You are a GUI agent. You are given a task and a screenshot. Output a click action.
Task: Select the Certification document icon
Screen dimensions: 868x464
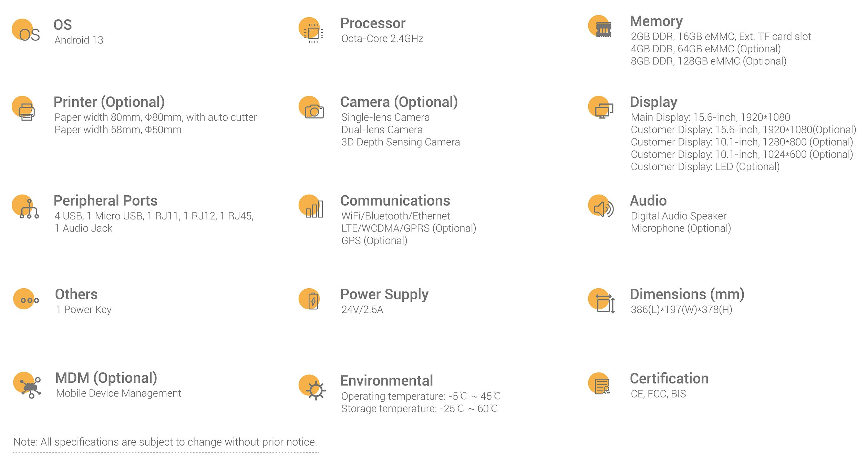coord(600,383)
